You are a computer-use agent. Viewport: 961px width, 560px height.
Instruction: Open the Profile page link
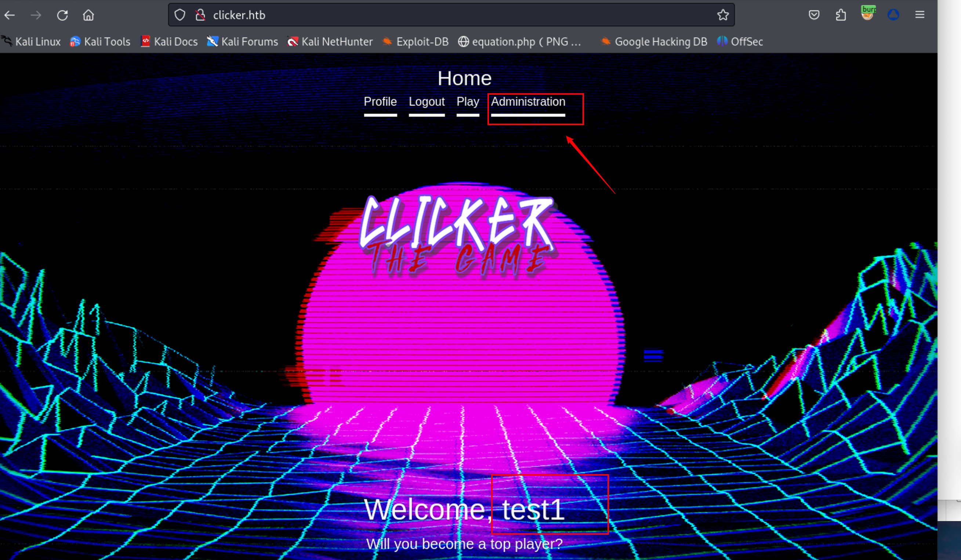pos(380,102)
